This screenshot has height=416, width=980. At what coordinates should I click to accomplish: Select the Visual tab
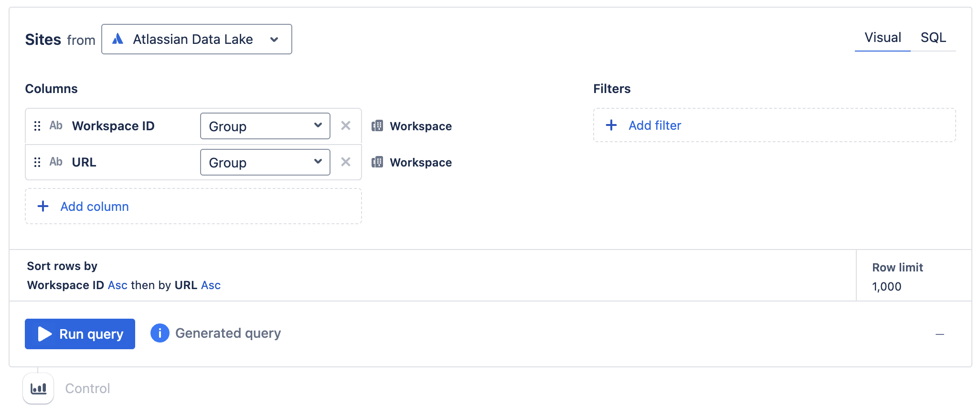(883, 38)
